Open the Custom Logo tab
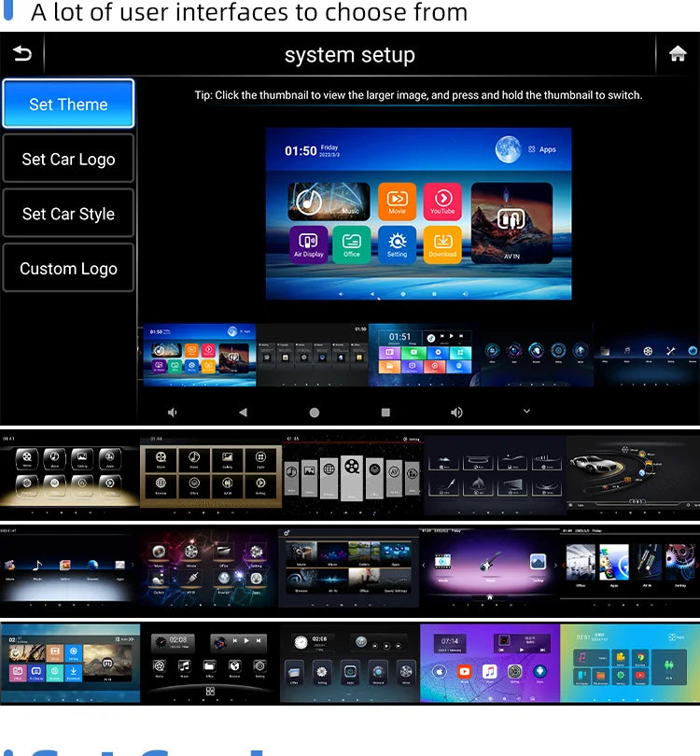Image resolution: width=700 pixels, height=756 pixels. click(68, 269)
